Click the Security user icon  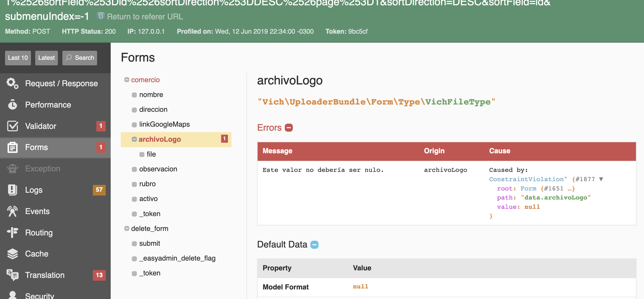pos(12,295)
